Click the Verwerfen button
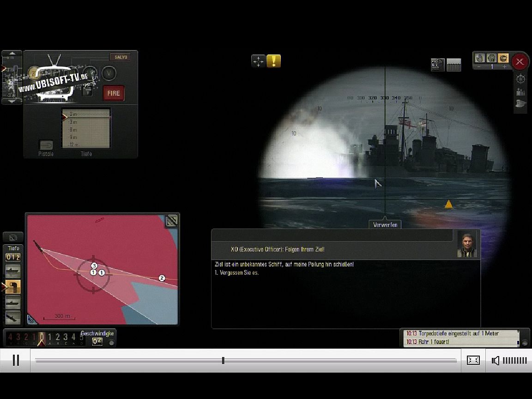 point(385,224)
